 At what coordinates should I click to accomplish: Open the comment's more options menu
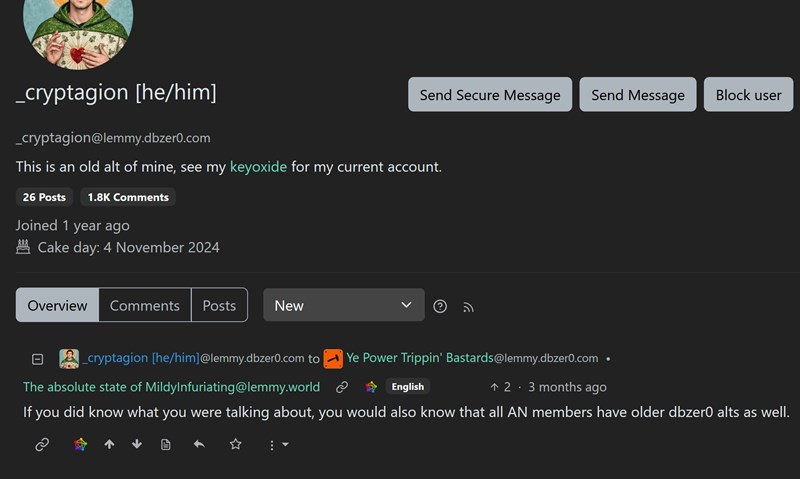coord(278,444)
